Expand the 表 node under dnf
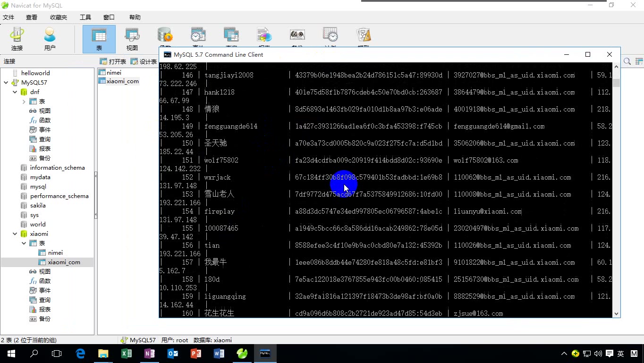 [24, 102]
